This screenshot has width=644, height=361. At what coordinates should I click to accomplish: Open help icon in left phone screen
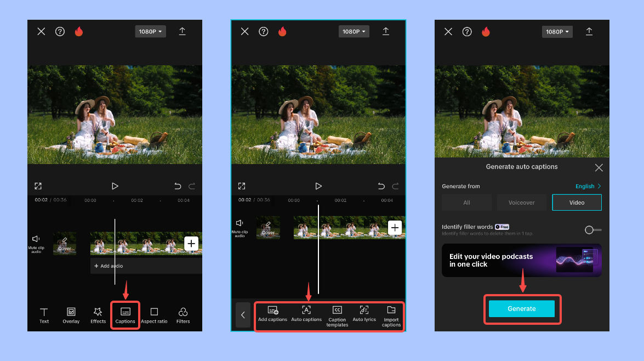click(x=60, y=32)
